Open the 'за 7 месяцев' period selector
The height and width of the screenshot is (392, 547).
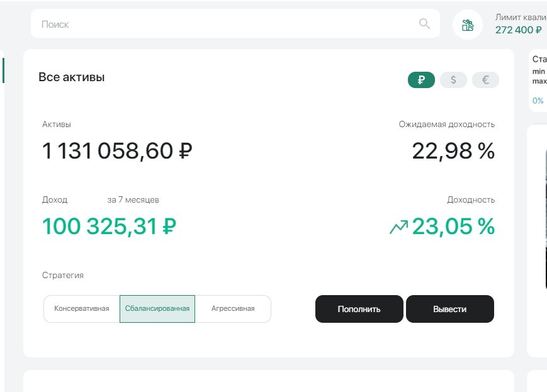pyautogui.click(x=135, y=199)
